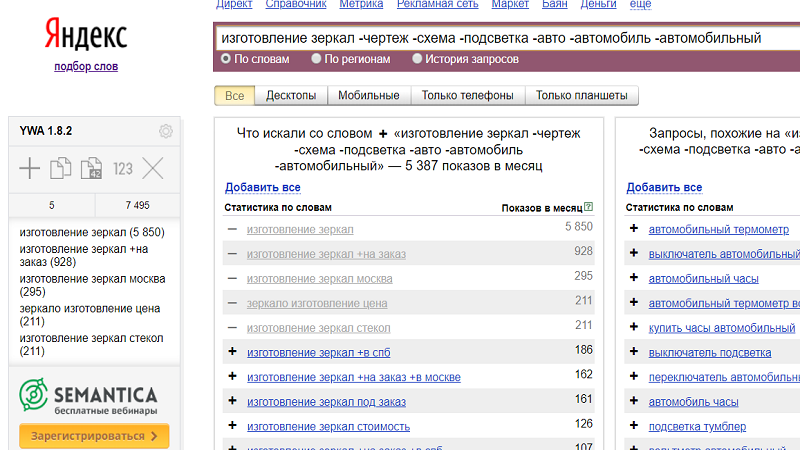Open the 'выключатель подсветка' query link
800x450 pixels.
[x=710, y=353]
